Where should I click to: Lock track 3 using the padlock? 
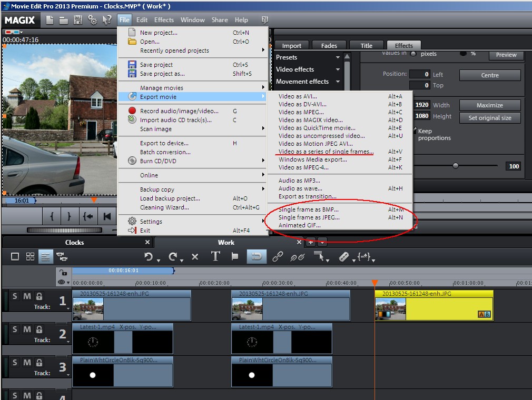39,363
